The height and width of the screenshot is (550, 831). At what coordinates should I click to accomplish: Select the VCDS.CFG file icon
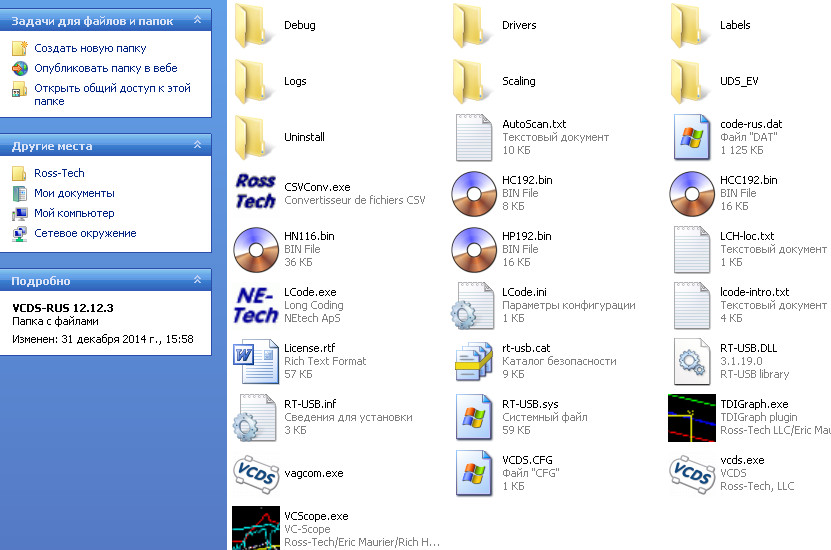coord(473,474)
